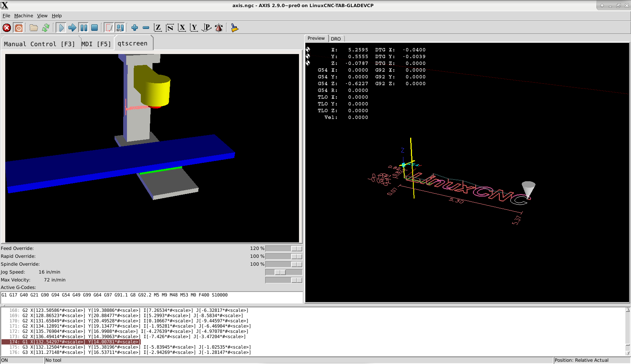This screenshot has width=631, height=364.
Task: Zoom out the preview
Action: [x=146, y=28]
